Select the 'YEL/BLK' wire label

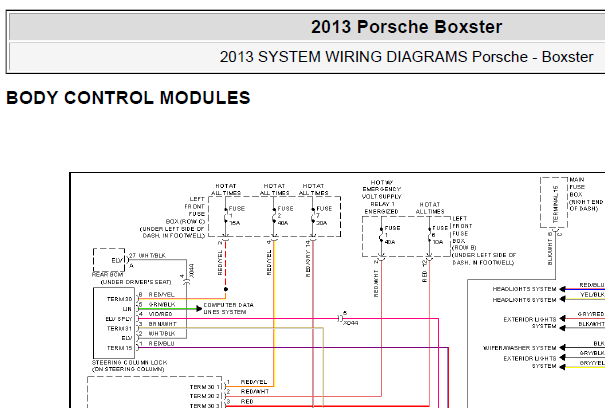coord(592,295)
